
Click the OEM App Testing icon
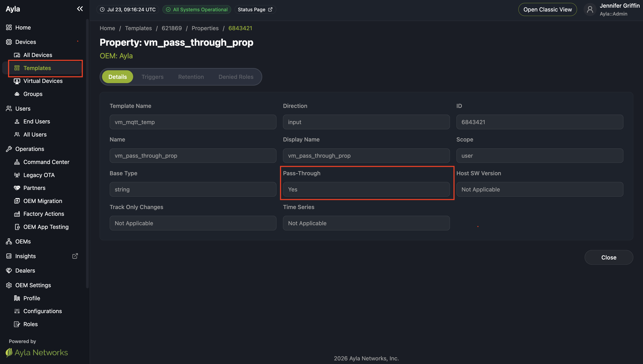tap(17, 227)
